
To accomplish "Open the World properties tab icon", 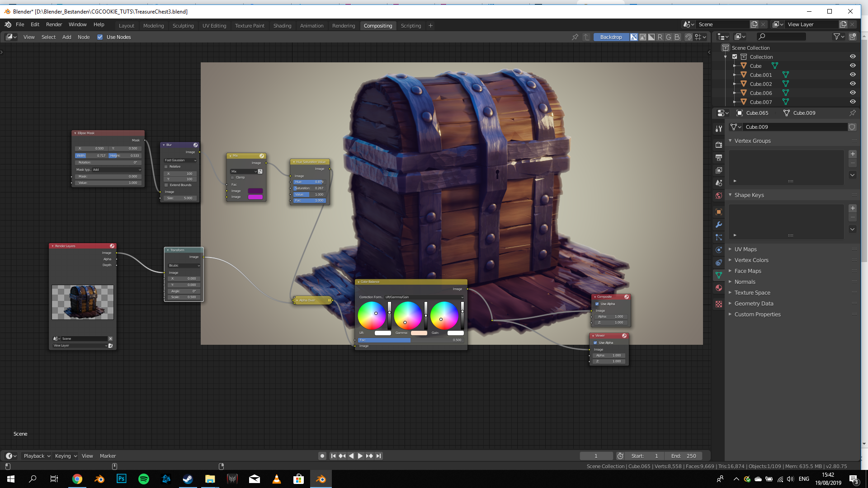I will [x=719, y=196].
